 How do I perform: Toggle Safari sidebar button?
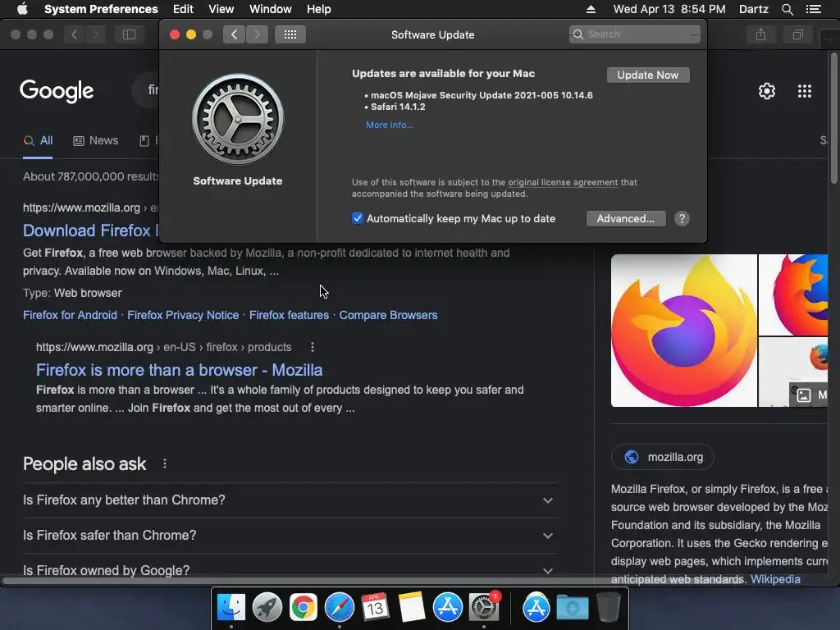coord(129,34)
